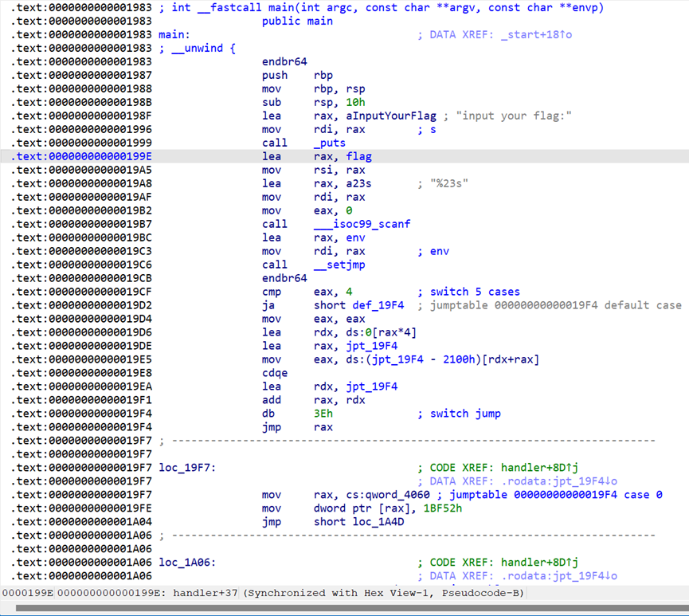The height and width of the screenshot is (616, 689).
Task: Click the _puts call operand
Action: (x=330, y=143)
